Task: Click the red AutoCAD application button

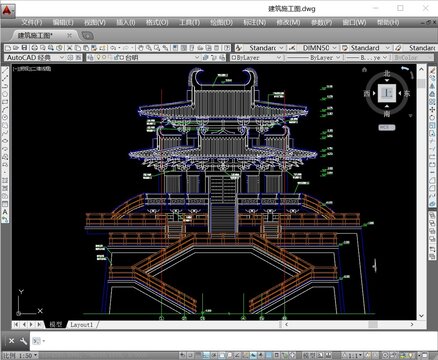Action: coord(7,10)
